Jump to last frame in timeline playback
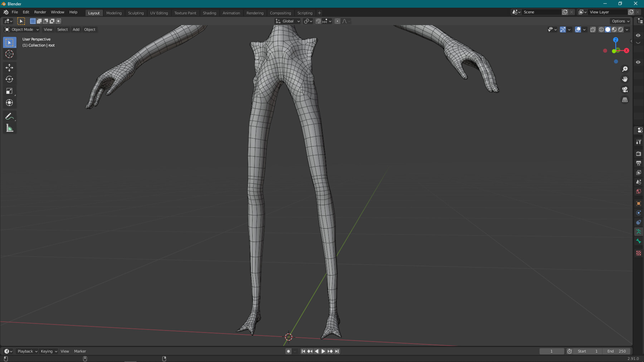Screen dimensions: 644x362 (x=337, y=351)
